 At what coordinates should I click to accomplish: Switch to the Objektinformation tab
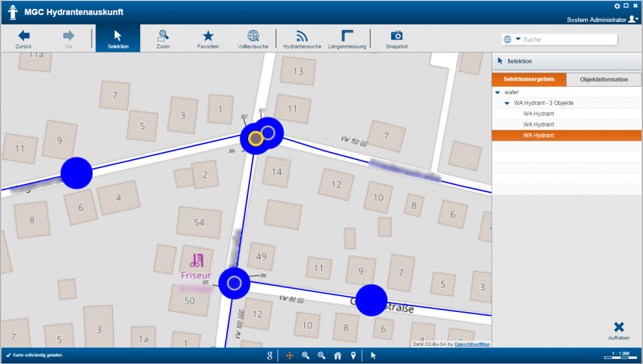tap(603, 80)
